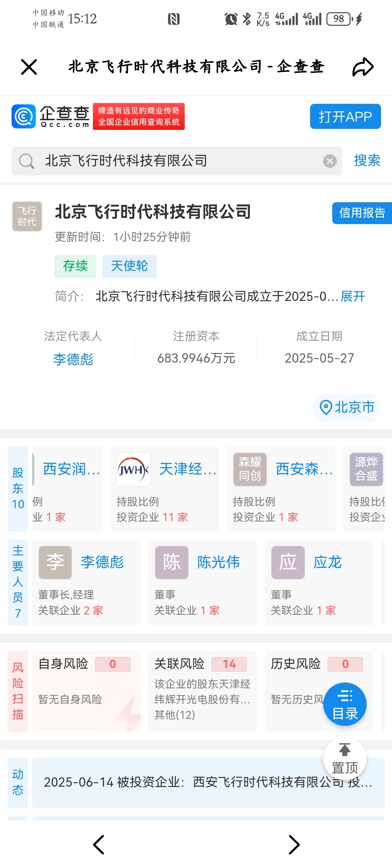The height and width of the screenshot is (868, 392).
Task: Tap the JWHK shareholder logo
Action: (x=134, y=469)
